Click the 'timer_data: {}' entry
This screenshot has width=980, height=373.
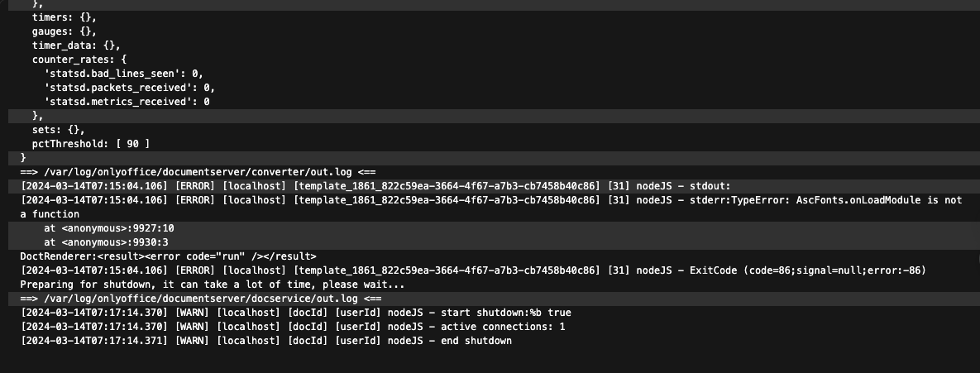click(76, 45)
